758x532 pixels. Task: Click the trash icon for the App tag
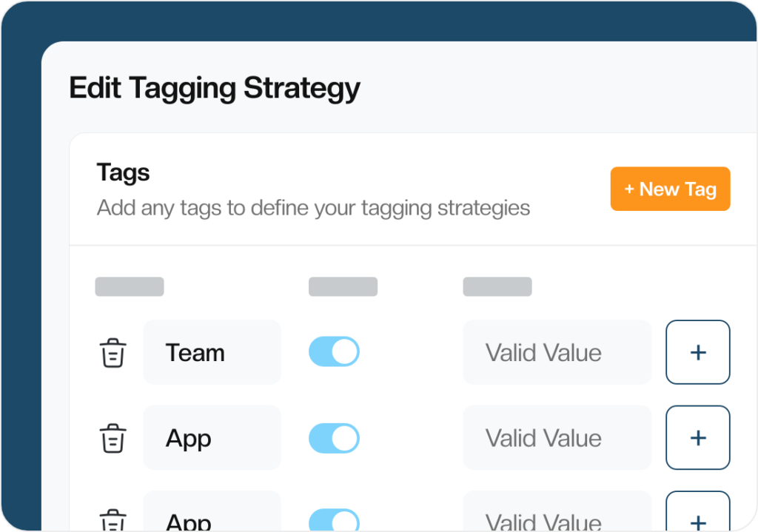tap(112, 438)
